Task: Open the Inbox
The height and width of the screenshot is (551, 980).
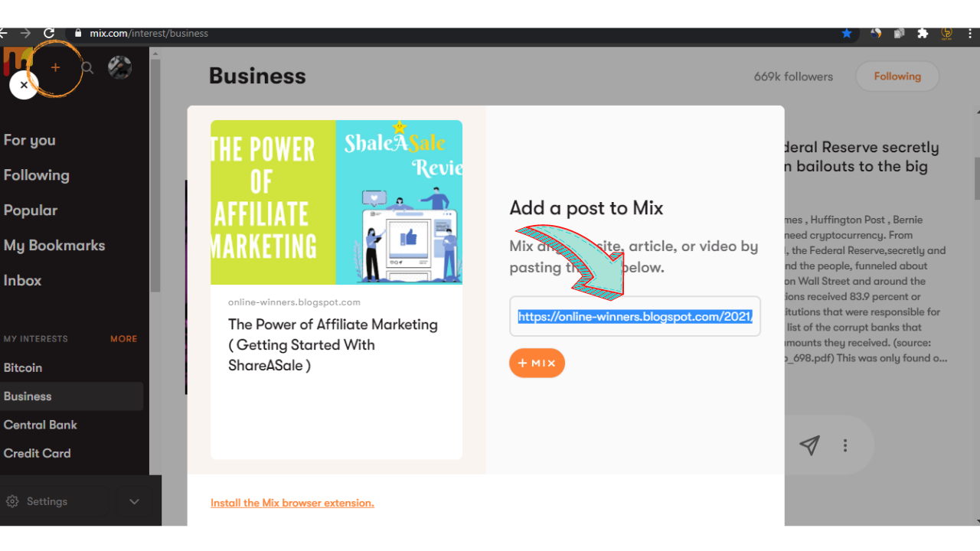Action: (22, 280)
